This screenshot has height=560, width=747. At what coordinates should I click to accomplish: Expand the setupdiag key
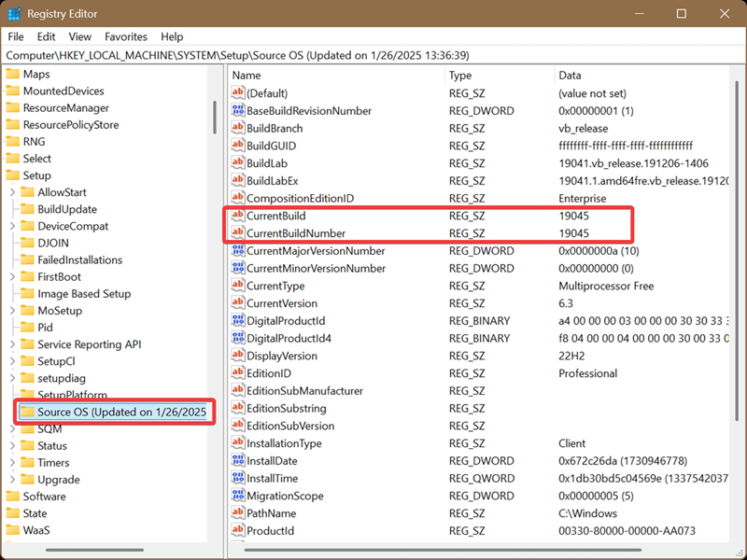13,378
